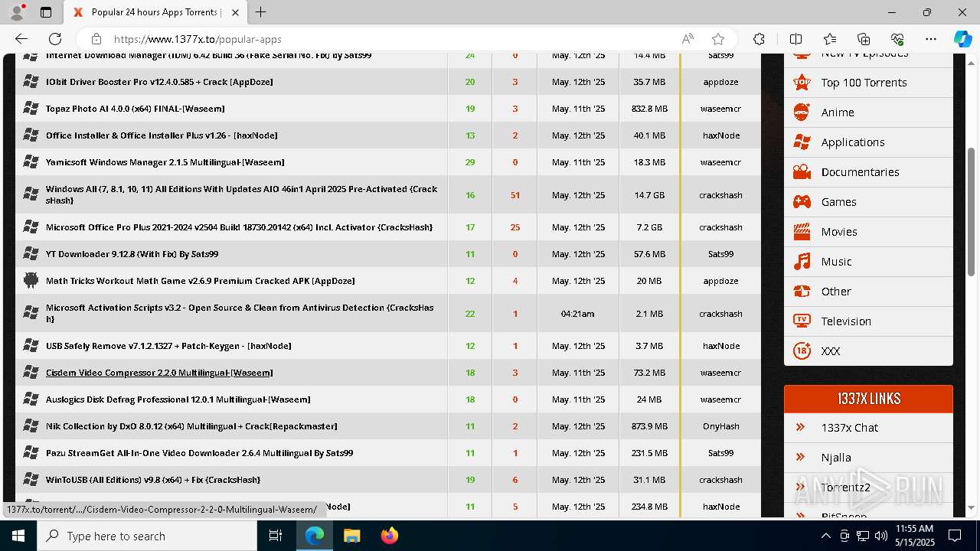Open Office Installer Plus v1.26 link
Image resolution: width=980 pixels, height=551 pixels.
click(x=162, y=135)
